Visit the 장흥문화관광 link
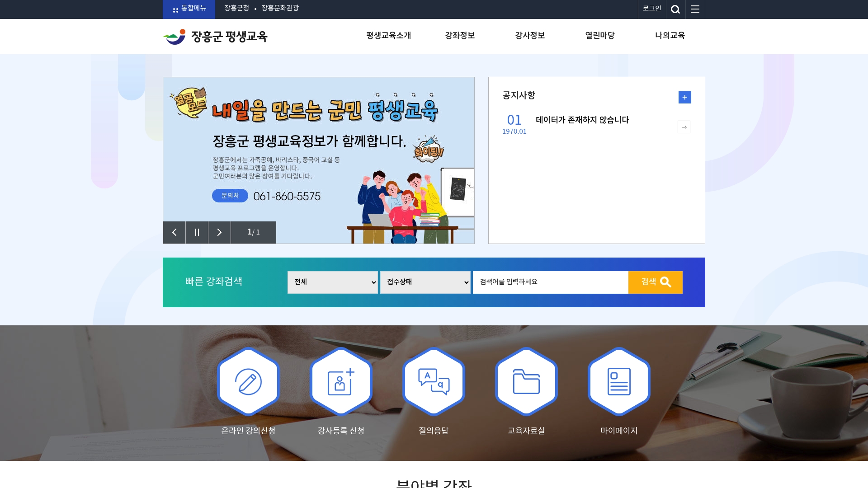The height and width of the screenshot is (488, 868). click(280, 8)
